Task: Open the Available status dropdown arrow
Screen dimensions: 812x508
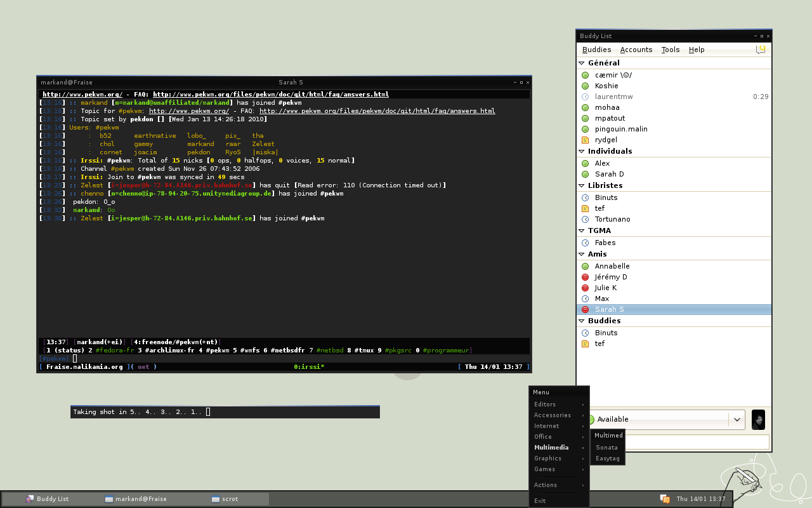Action: click(737, 419)
